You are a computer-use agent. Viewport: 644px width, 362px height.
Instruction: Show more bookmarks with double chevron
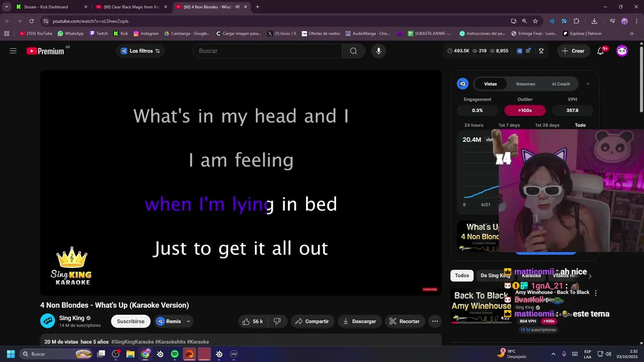(632, 34)
